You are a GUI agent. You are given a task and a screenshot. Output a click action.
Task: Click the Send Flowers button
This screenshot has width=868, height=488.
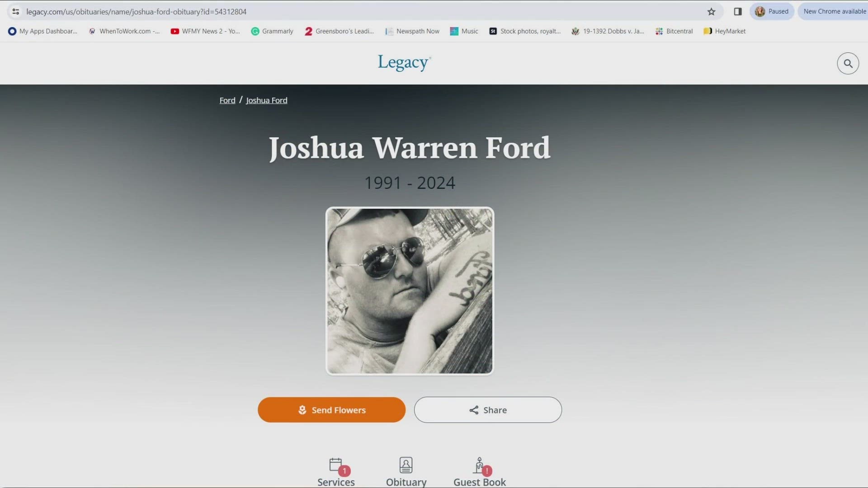331,409
